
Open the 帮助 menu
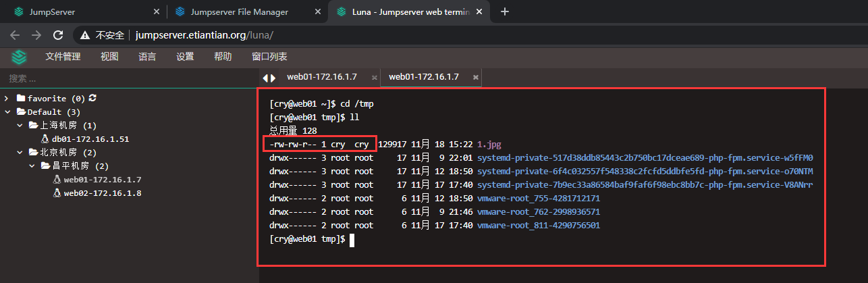pyautogui.click(x=223, y=57)
